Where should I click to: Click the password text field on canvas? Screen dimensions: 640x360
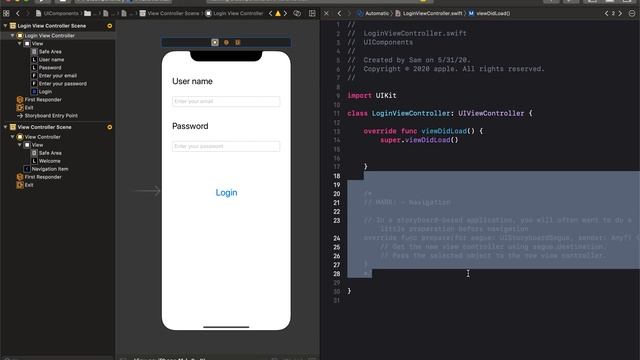226,146
